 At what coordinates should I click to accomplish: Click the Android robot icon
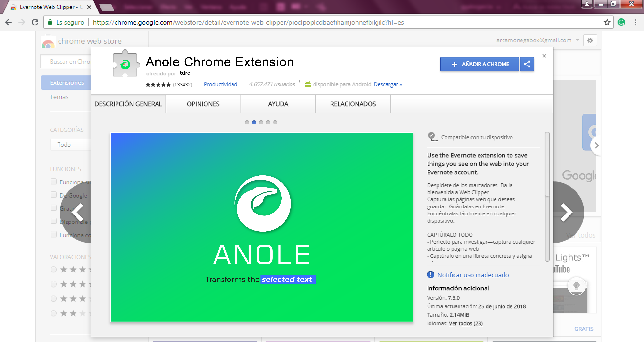[307, 84]
